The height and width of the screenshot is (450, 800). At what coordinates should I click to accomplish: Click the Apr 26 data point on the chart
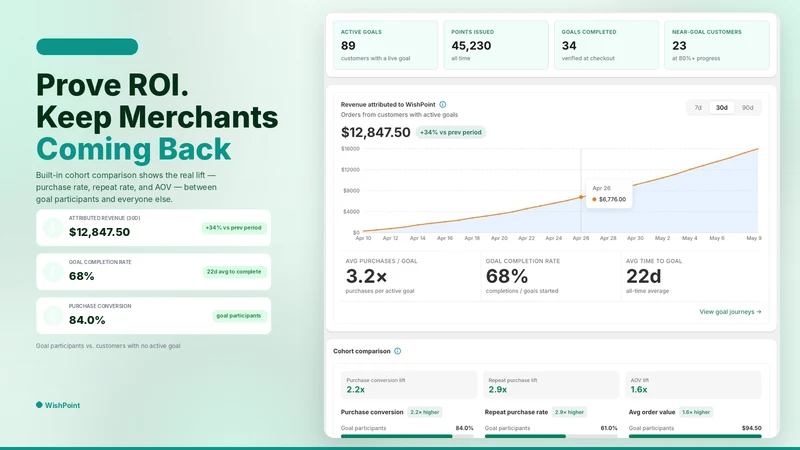[x=581, y=197]
